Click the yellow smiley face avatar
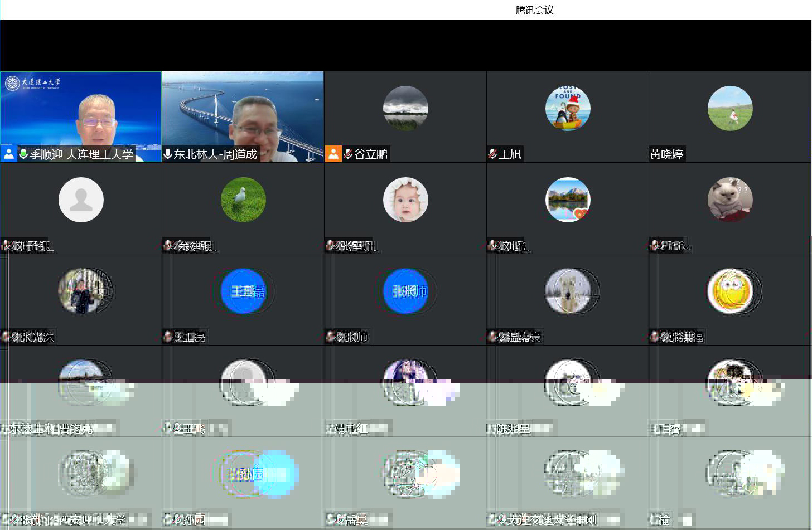Viewport: 812px width, 530px height. click(730, 291)
